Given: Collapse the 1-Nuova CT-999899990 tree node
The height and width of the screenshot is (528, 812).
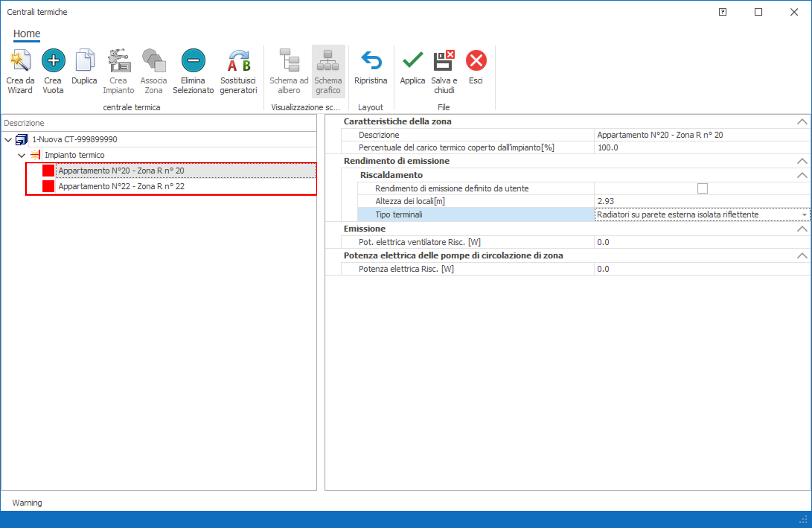Looking at the screenshot, I should [8, 140].
